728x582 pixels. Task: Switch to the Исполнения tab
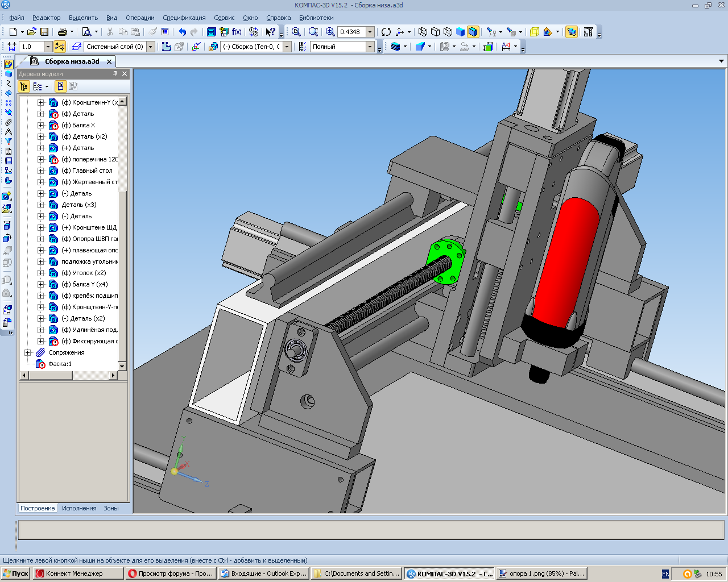79,508
